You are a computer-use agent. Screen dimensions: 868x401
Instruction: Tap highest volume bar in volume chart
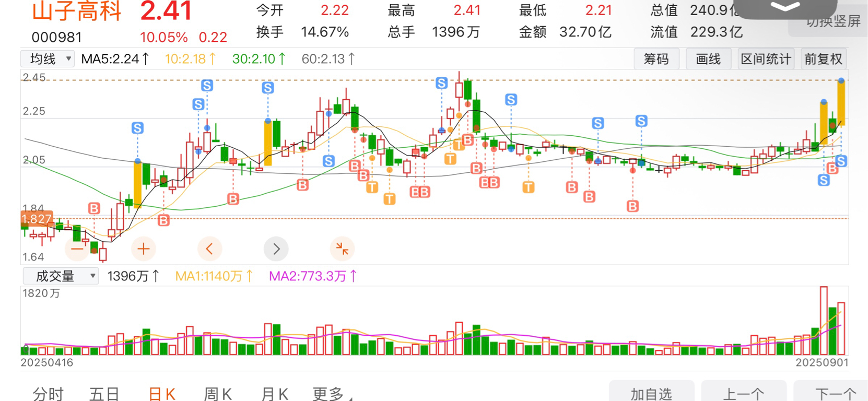click(824, 321)
